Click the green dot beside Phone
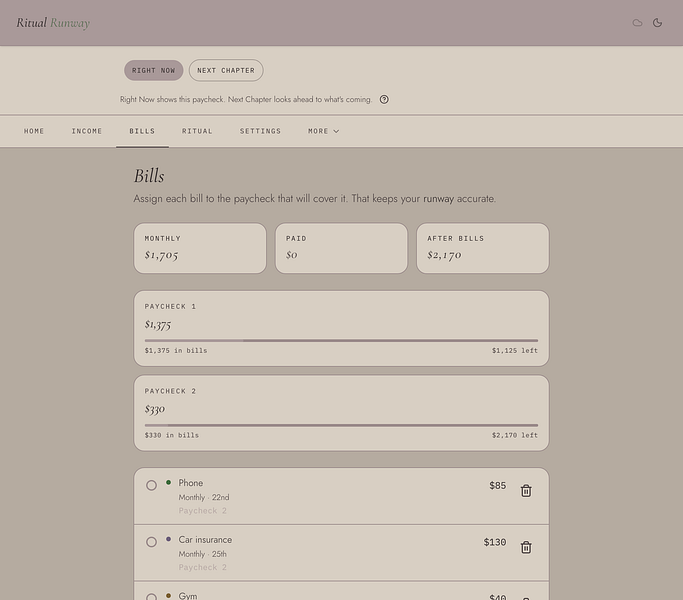 click(x=169, y=482)
